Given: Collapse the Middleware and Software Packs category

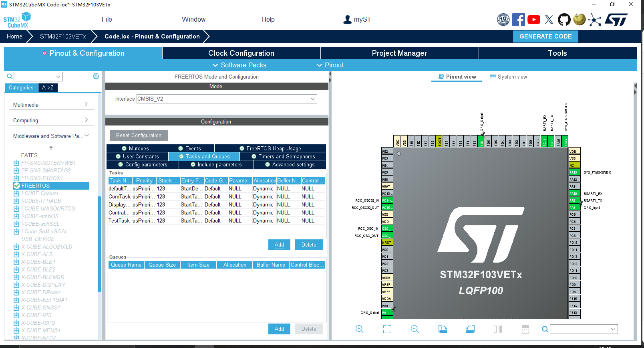Looking at the screenshot, I should (51, 136).
